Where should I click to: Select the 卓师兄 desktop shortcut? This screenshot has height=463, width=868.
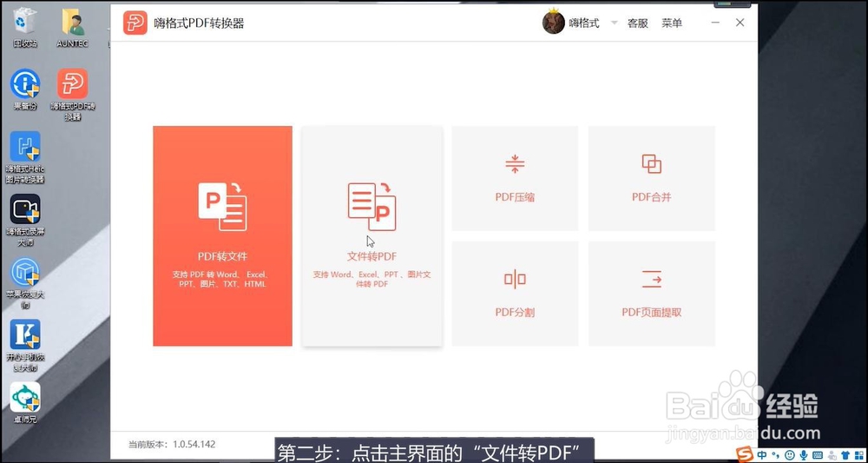click(x=25, y=403)
